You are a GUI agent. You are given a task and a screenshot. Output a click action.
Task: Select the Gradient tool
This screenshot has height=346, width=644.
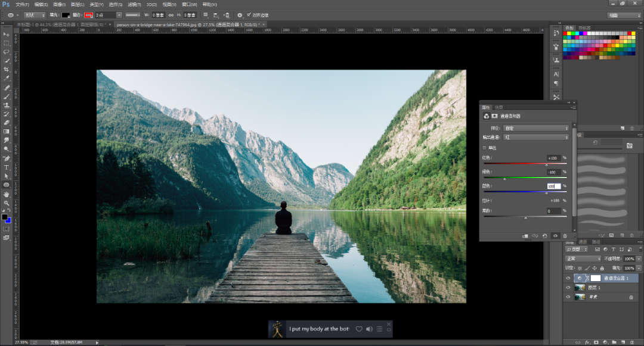(x=6, y=132)
